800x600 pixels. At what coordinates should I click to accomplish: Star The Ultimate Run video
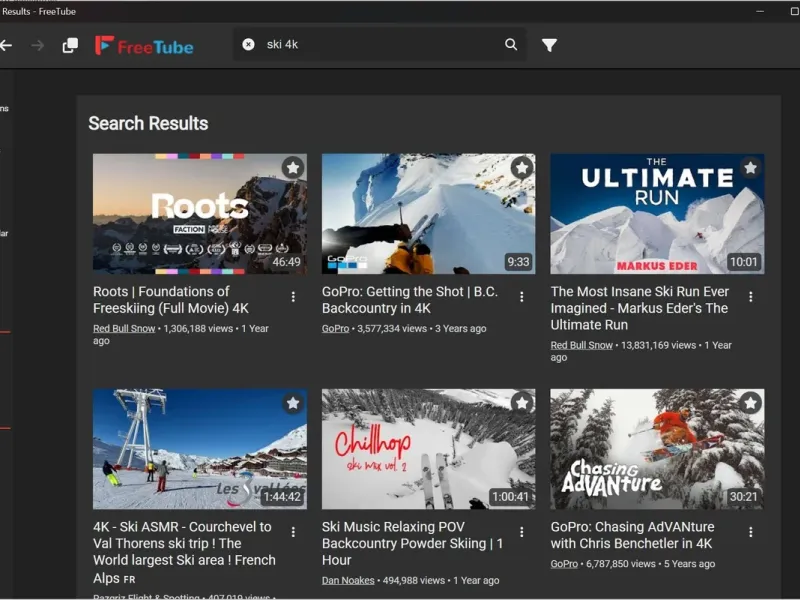pyautogui.click(x=750, y=168)
